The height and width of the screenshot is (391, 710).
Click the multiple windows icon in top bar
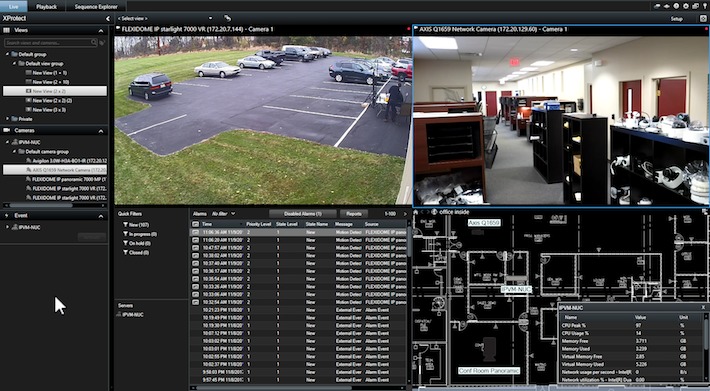point(695,6)
